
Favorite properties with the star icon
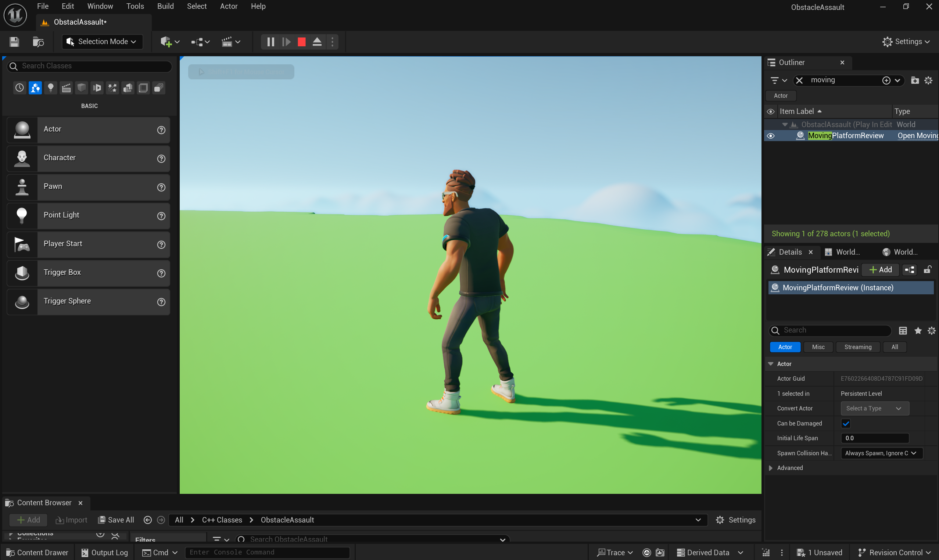(918, 331)
